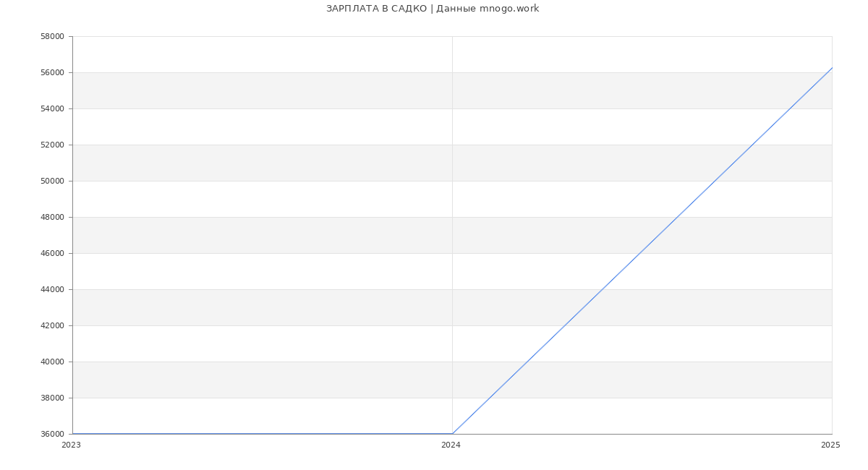Image resolution: width=868 pixels, height=470 pixels.
Task: Click the 2024 data point on the line
Action: pyautogui.click(x=452, y=434)
